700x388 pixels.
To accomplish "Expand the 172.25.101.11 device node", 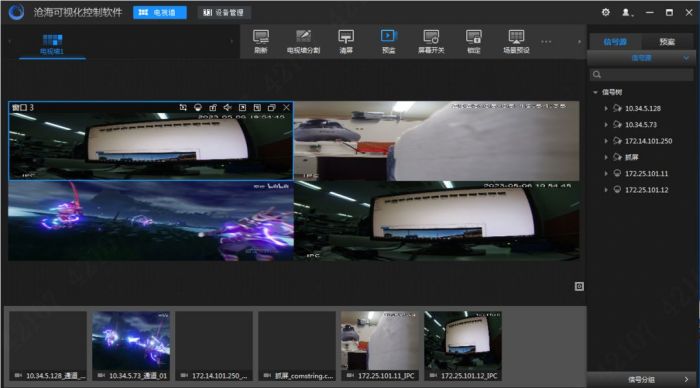I will 606,174.
